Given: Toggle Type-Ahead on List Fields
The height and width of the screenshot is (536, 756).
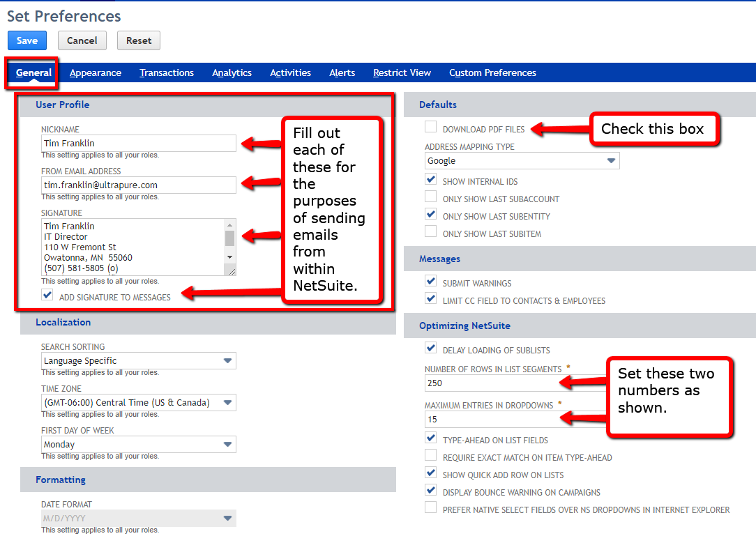Looking at the screenshot, I should 430,438.
